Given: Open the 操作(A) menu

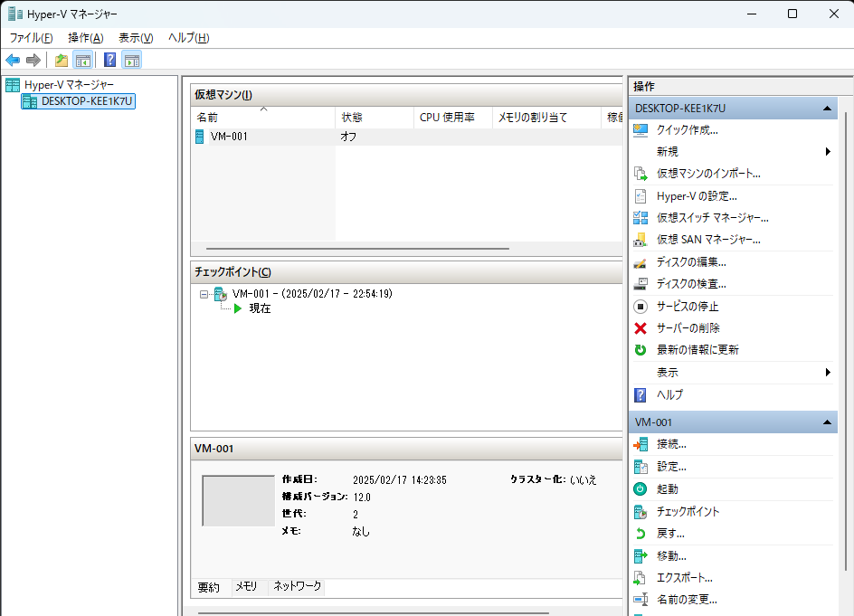Looking at the screenshot, I should click(86, 38).
